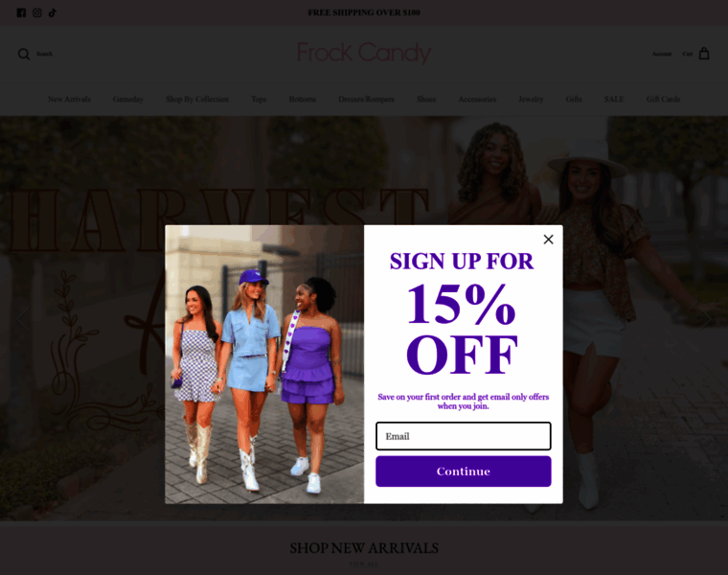This screenshot has width=728, height=575.
Task: Open the Facebook social icon
Action: pos(21,13)
